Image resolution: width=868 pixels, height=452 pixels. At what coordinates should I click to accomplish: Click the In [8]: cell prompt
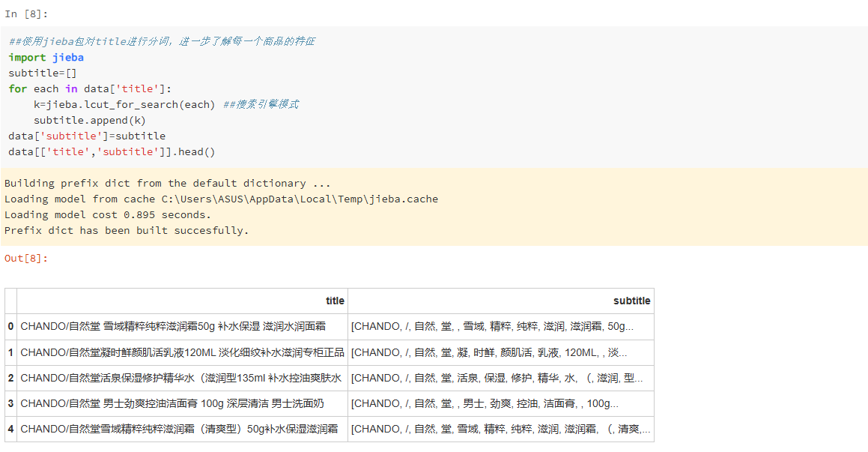click(26, 13)
